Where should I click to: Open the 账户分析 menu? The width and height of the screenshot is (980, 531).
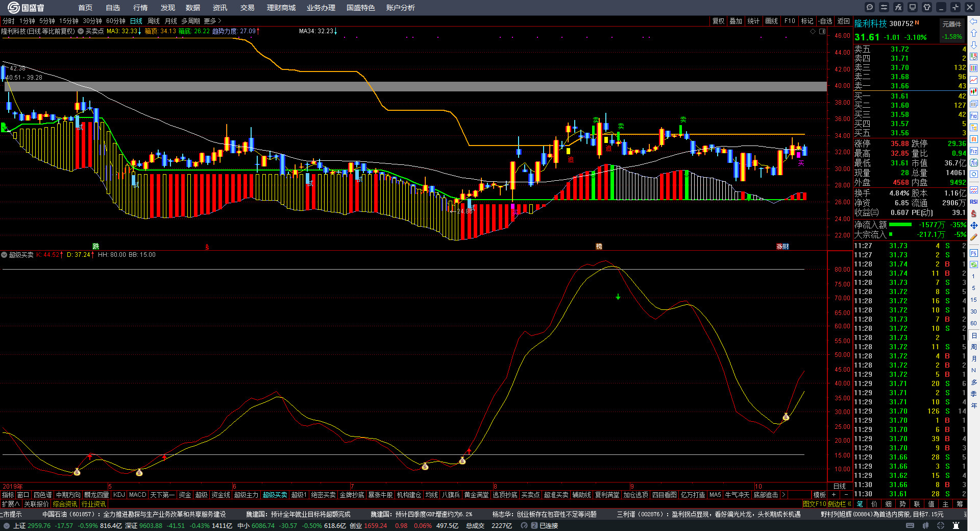click(x=401, y=8)
